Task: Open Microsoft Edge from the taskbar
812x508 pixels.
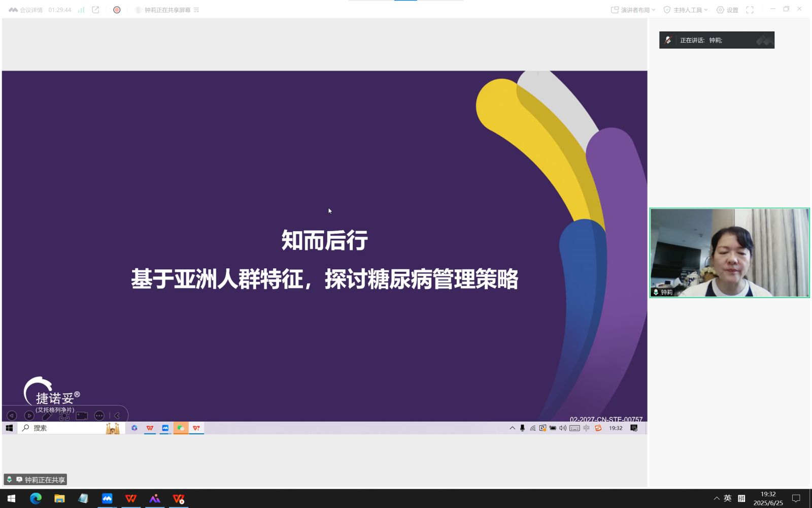Action: tap(36, 499)
